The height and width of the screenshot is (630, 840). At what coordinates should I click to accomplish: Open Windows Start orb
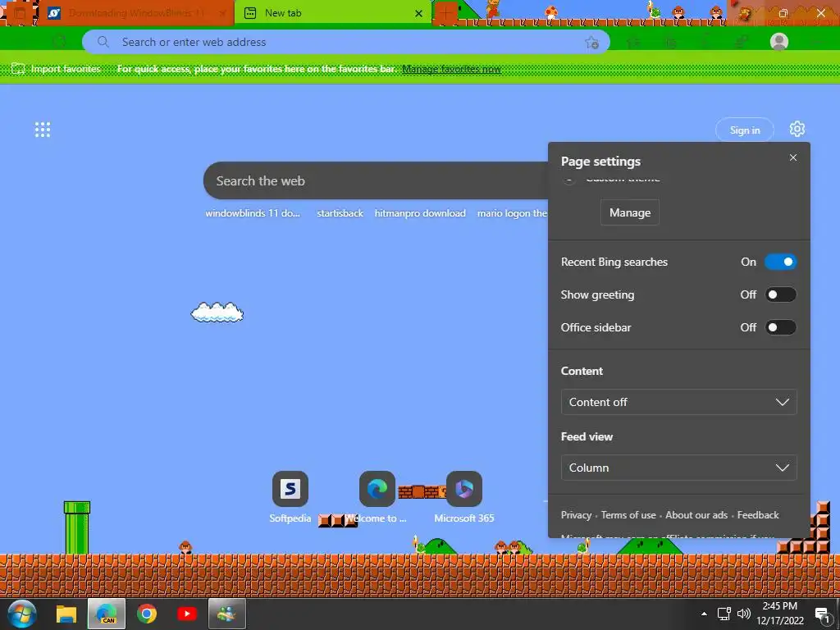coord(22,614)
